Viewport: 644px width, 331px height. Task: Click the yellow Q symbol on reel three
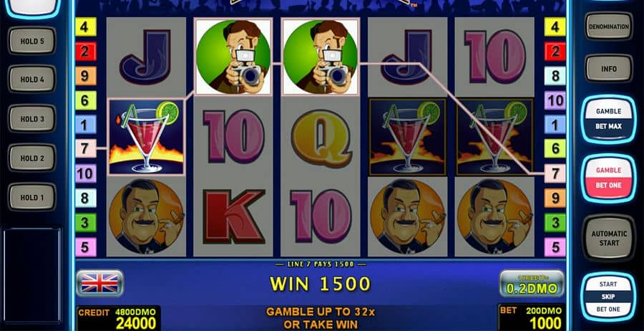pos(321,138)
